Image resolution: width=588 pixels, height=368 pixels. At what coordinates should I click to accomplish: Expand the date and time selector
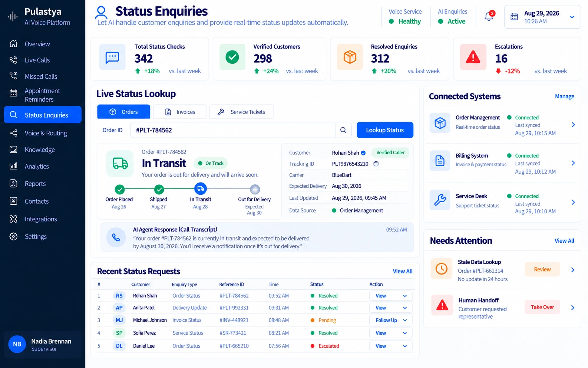pos(542,17)
